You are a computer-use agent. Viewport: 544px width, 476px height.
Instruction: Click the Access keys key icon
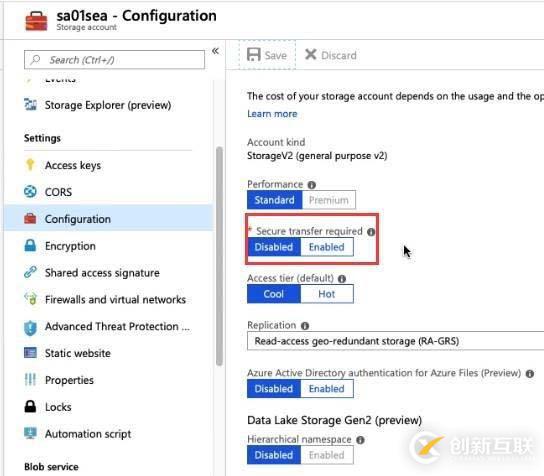click(30, 164)
